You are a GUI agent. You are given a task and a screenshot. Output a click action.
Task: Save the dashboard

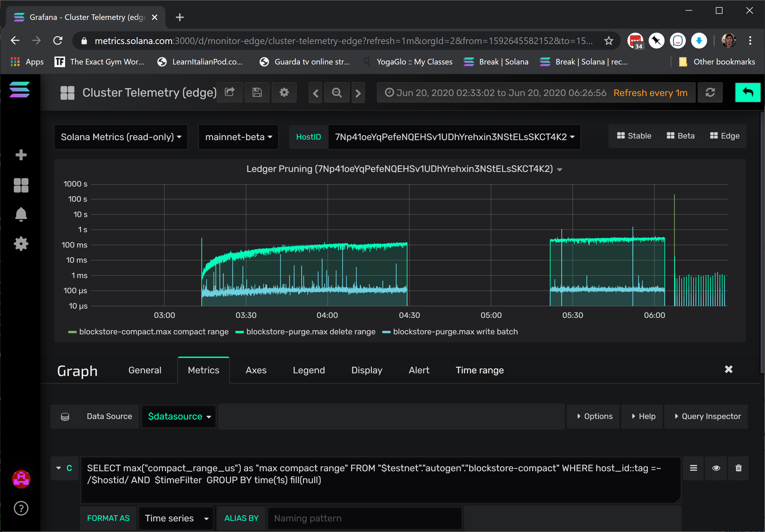tap(257, 93)
